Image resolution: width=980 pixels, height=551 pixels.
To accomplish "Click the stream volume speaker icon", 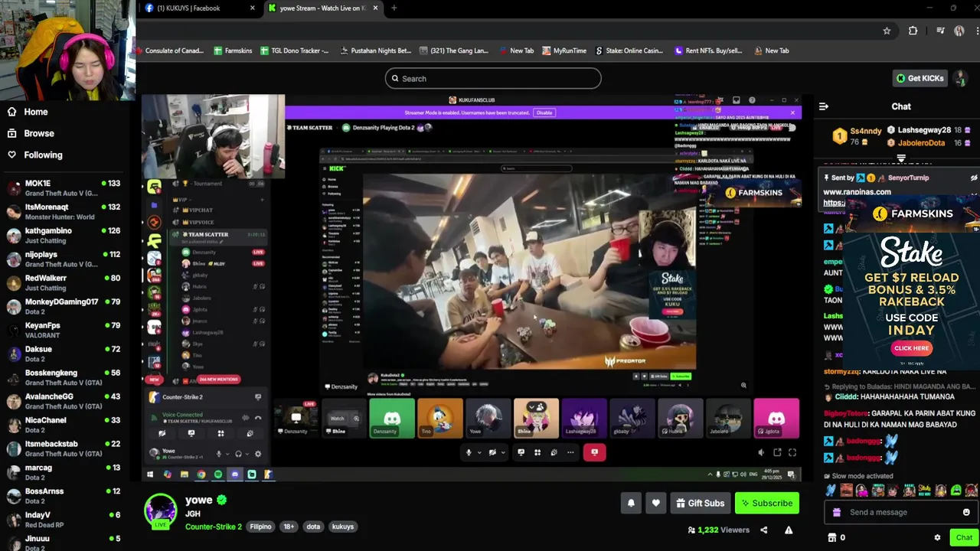I will click(760, 452).
